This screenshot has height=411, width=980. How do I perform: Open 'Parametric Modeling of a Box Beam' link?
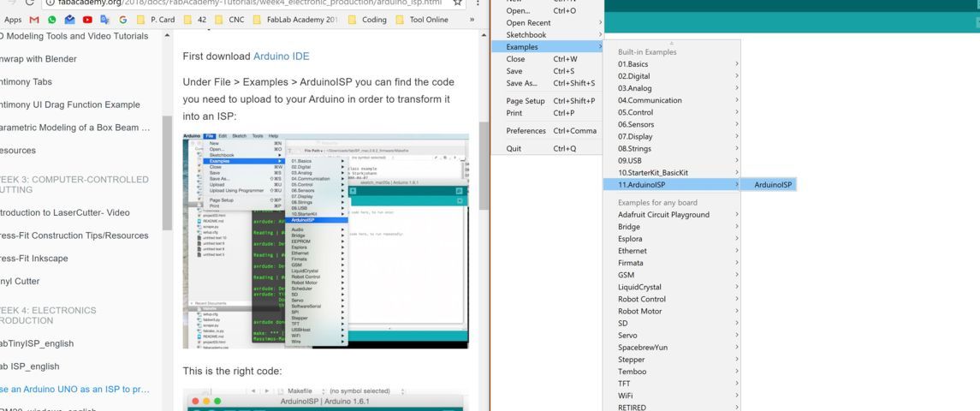(75, 128)
